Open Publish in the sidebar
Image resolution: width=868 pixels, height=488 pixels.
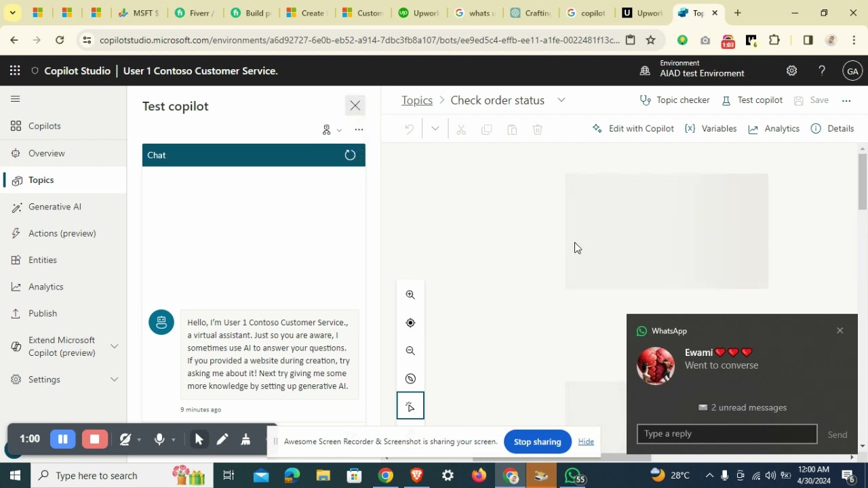(63, 314)
